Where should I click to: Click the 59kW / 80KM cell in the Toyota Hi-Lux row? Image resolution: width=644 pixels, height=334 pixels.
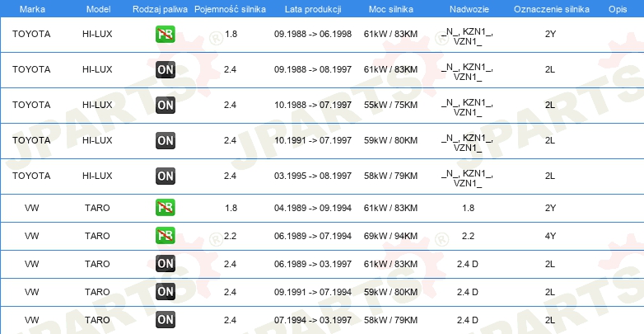(390, 140)
